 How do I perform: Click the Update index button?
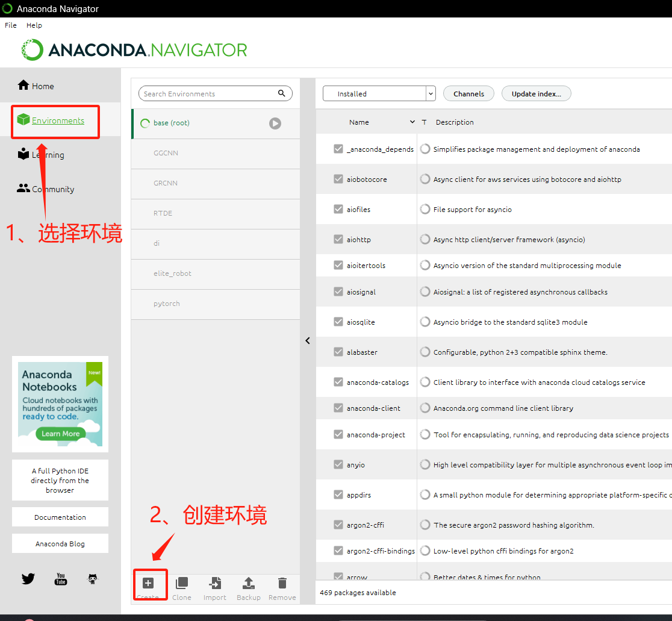point(536,93)
